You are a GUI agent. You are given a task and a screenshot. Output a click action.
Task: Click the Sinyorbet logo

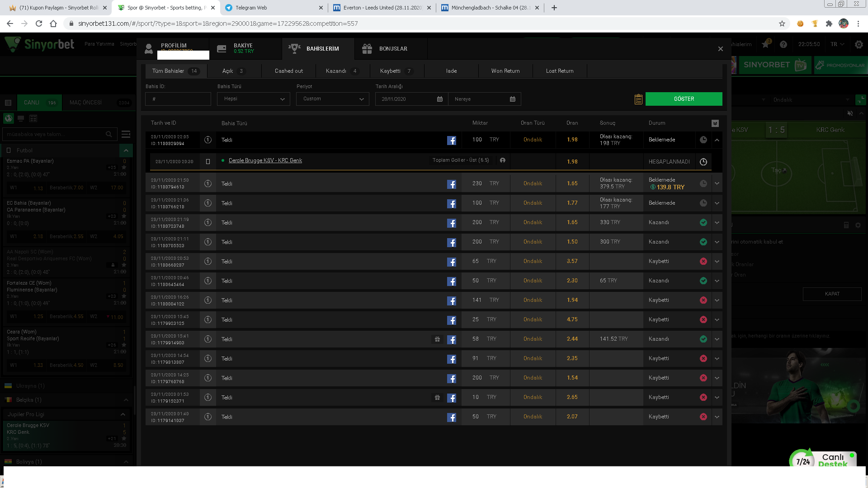point(40,44)
